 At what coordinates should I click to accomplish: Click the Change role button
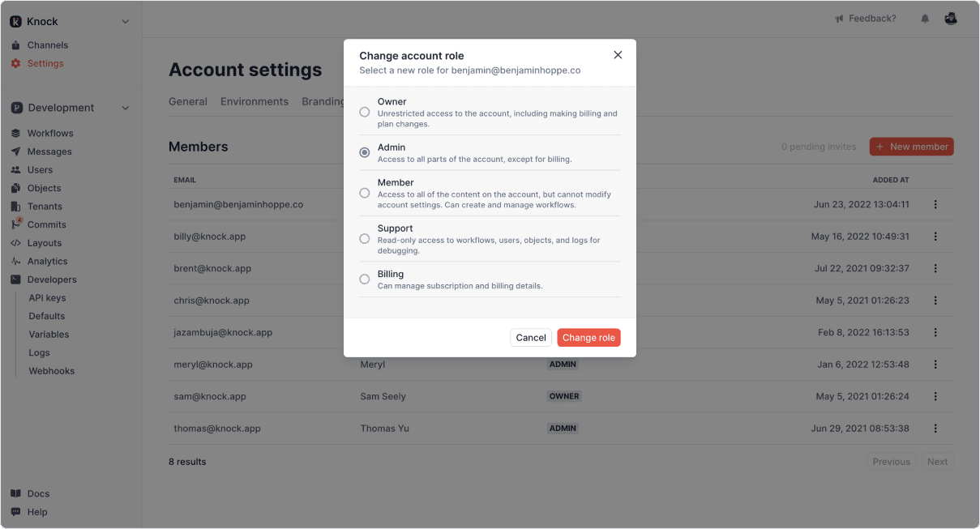588,338
